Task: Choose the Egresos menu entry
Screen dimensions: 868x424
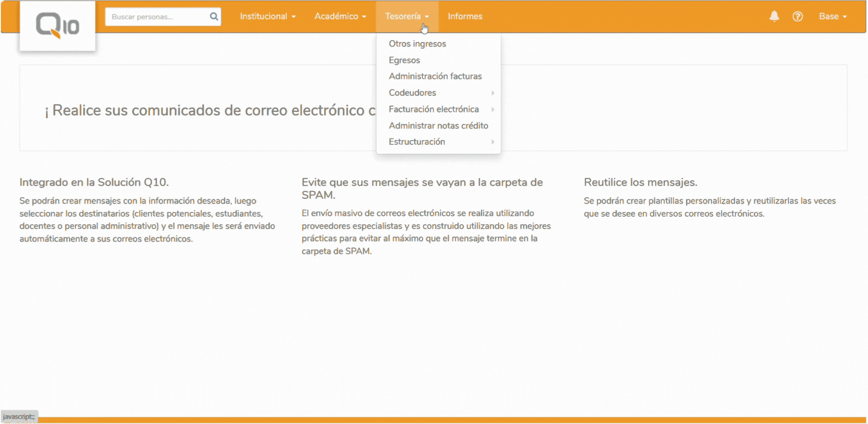Action: [404, 60]
